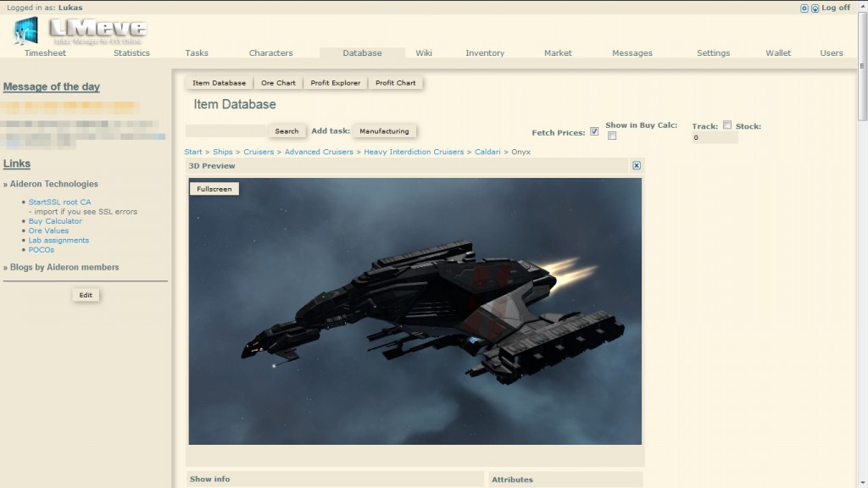868x488 pixels.
Task: Add a Manufacturing task
Action: 384,131
